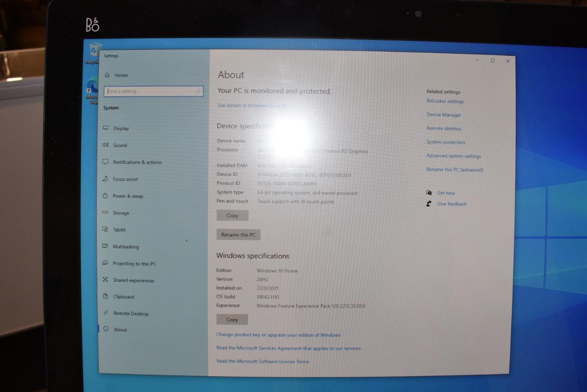Screen dimensions: 587x392
Task: Focus the Find a setting search box
Action: tap(154, 91)
